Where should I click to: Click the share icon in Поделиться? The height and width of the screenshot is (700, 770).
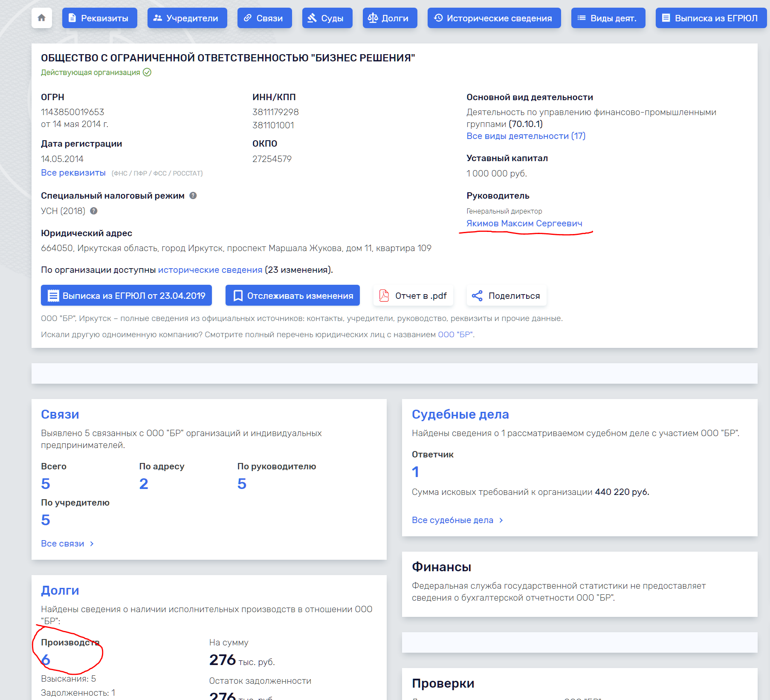click(477, 296)
